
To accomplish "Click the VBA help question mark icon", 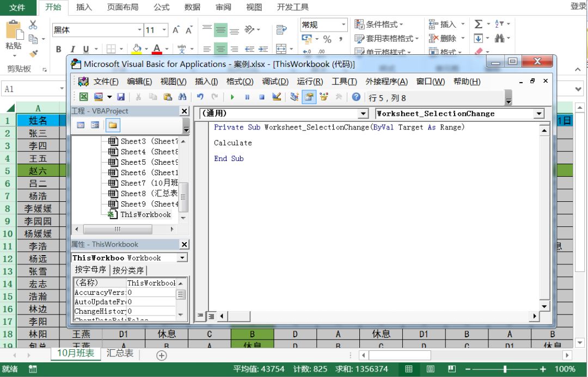I will (356, 97).
